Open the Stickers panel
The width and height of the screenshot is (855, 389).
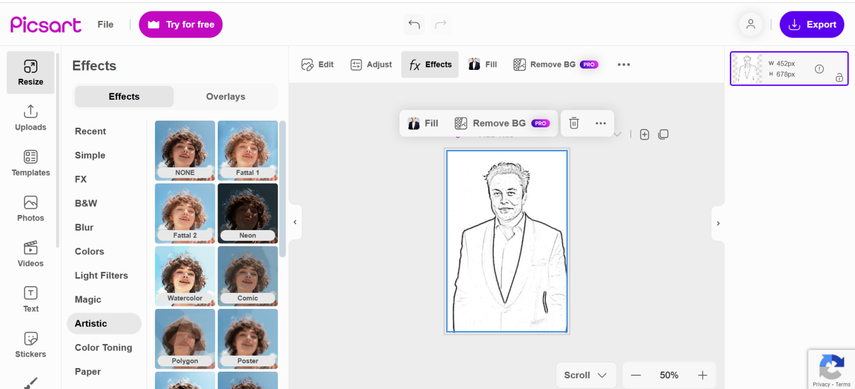point(31,344)
